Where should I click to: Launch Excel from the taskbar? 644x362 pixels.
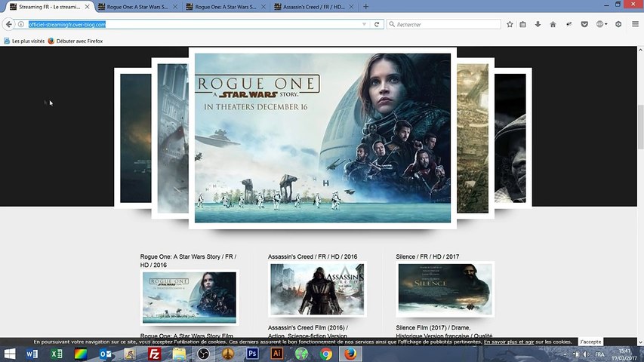(x=57, y=354)
